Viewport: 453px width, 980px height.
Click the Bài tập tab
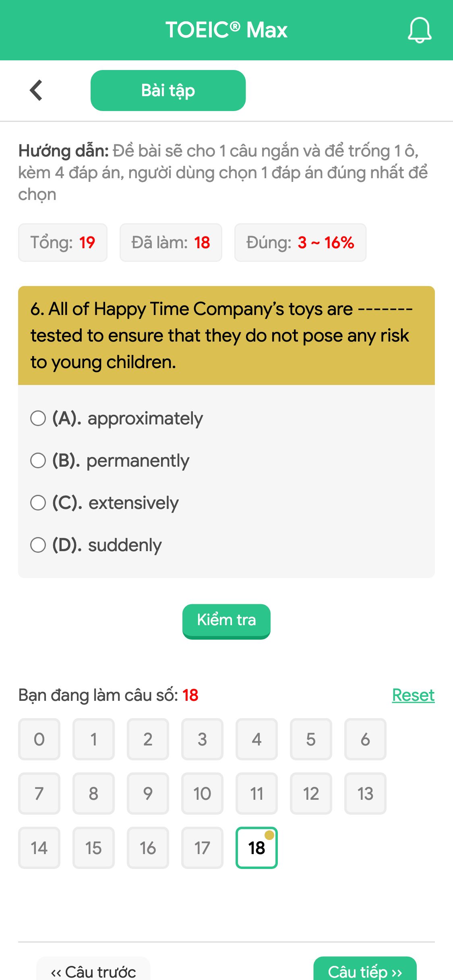[168, 90]
